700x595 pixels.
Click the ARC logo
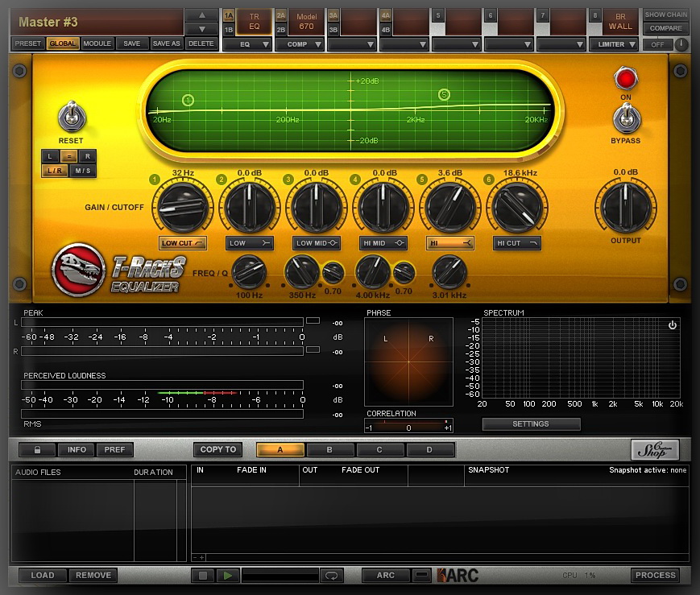[x=458, y=576]
